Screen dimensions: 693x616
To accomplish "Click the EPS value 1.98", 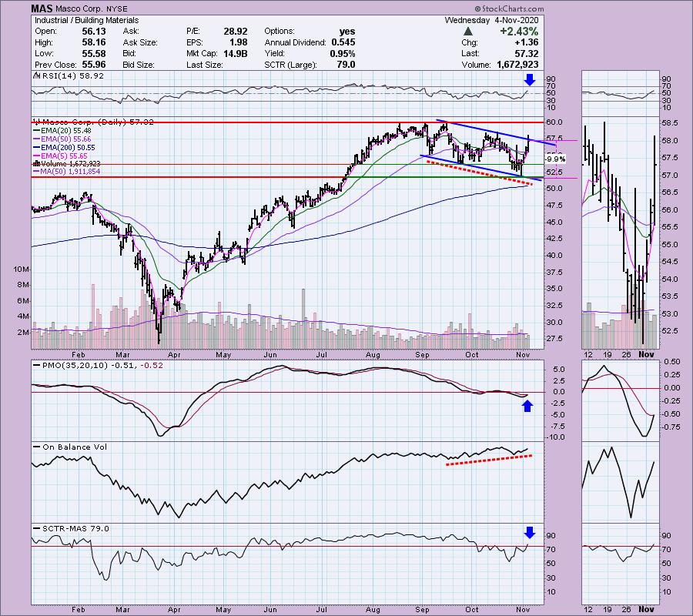I will (x=239, y=42).
